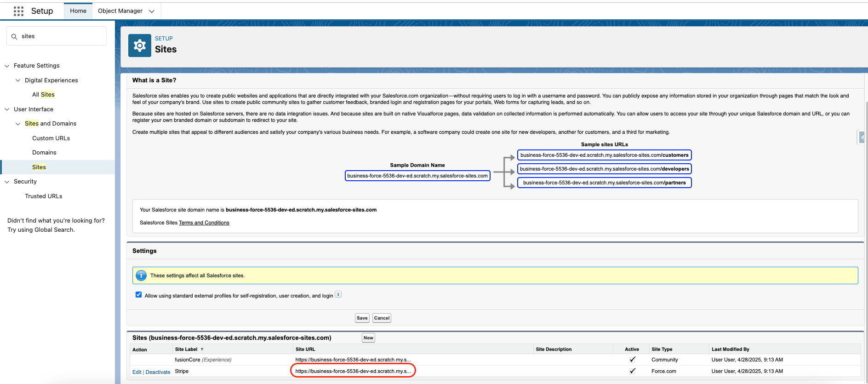Click Edit for the Stripe site
Image resolution: width=868 pixels, height=384 pixels.
click(137, 372)
